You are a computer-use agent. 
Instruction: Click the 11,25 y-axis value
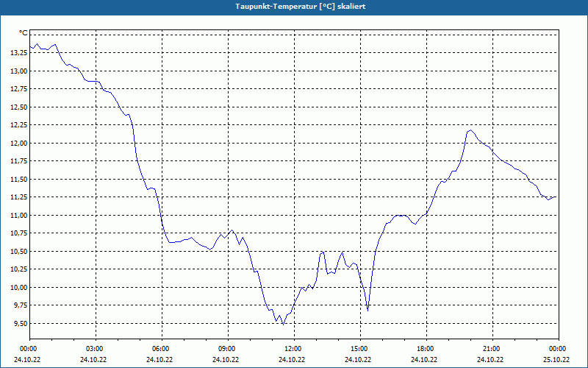[x=19, y=197]
